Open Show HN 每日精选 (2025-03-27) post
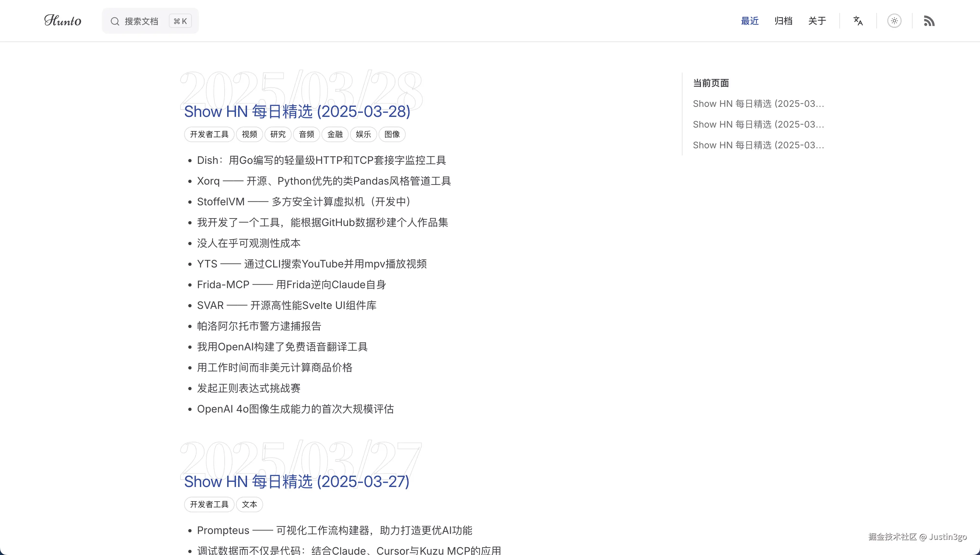The width and height of the screenshot is (980, 555). click(297, 481)
